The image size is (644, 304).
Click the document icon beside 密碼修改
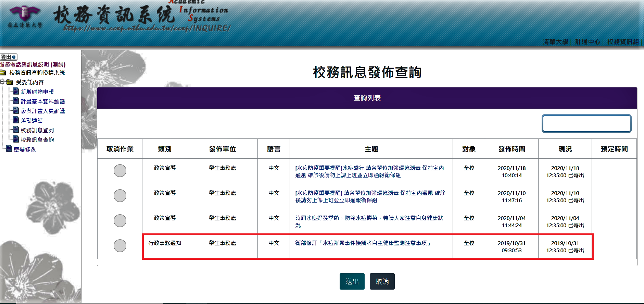pyautogui.click(x=9, y=149)
